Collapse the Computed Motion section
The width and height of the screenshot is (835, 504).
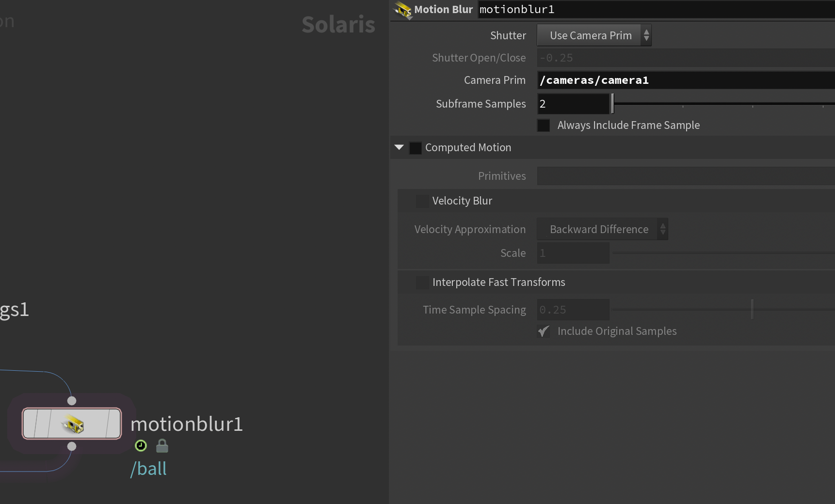tap(399, 147)
